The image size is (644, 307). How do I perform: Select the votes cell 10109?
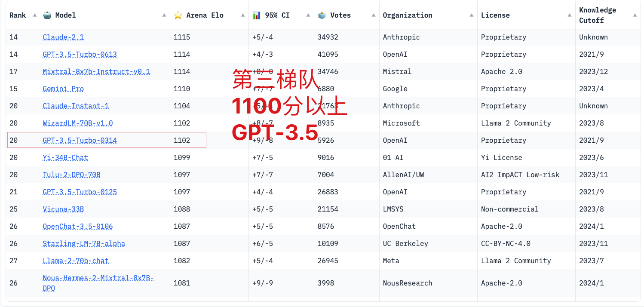point(328,243)
